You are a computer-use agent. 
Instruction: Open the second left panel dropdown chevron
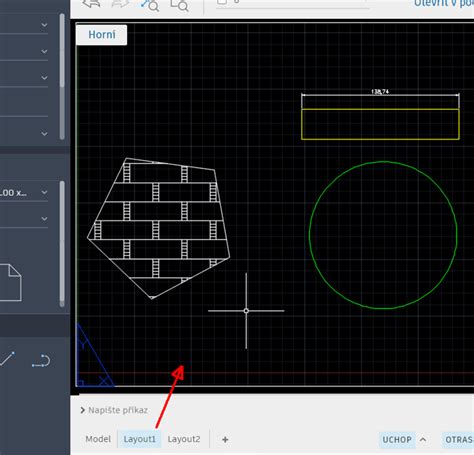(x=44, y=51)
